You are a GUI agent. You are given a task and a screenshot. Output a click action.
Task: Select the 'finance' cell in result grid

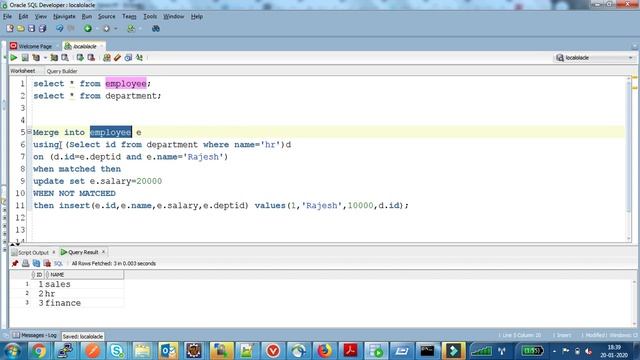click(84, 303)
